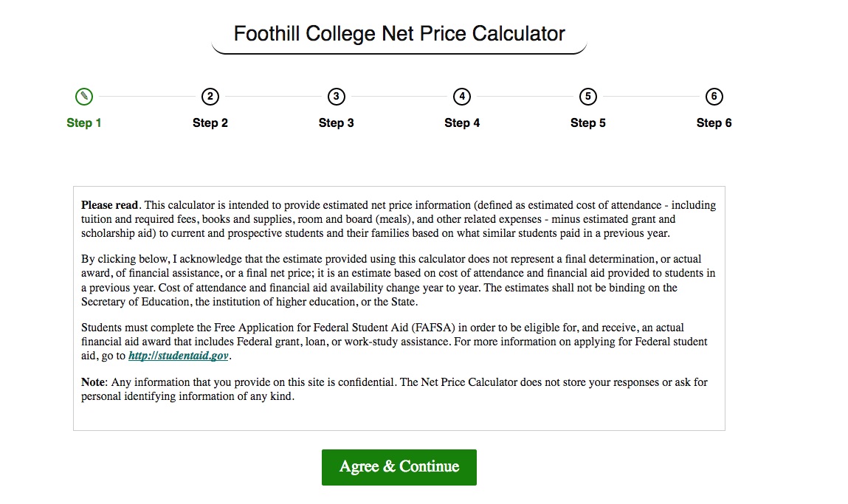Viewport: 848px width, 504px height.
Task: Jump to the Step 4 label
Action: point(462,122)
